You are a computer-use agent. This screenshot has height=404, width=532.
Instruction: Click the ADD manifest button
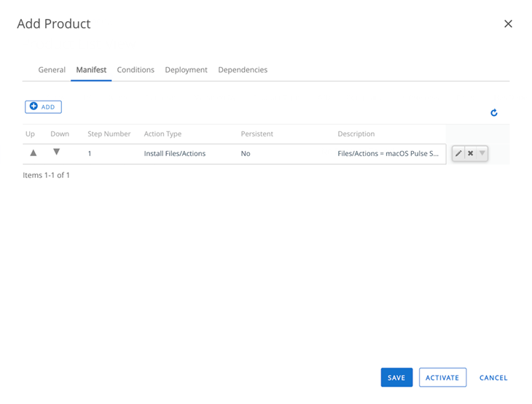pyautogui.click(x=43, y=107)
